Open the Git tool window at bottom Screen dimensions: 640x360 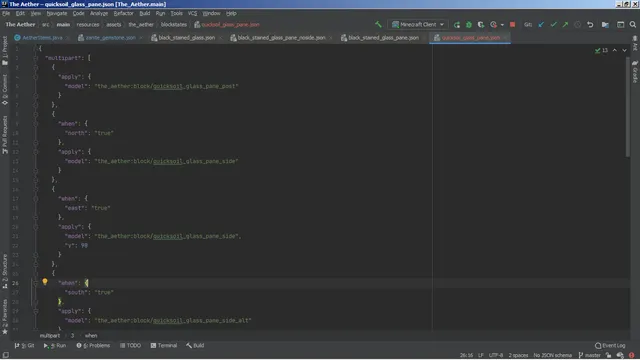pyautogui.click(x=24, y=345)
